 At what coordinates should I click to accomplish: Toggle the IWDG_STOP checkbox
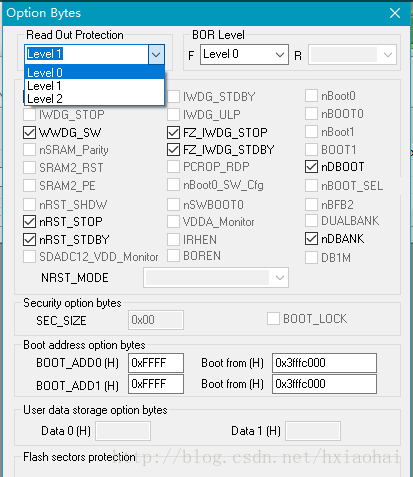coord(29,115)
